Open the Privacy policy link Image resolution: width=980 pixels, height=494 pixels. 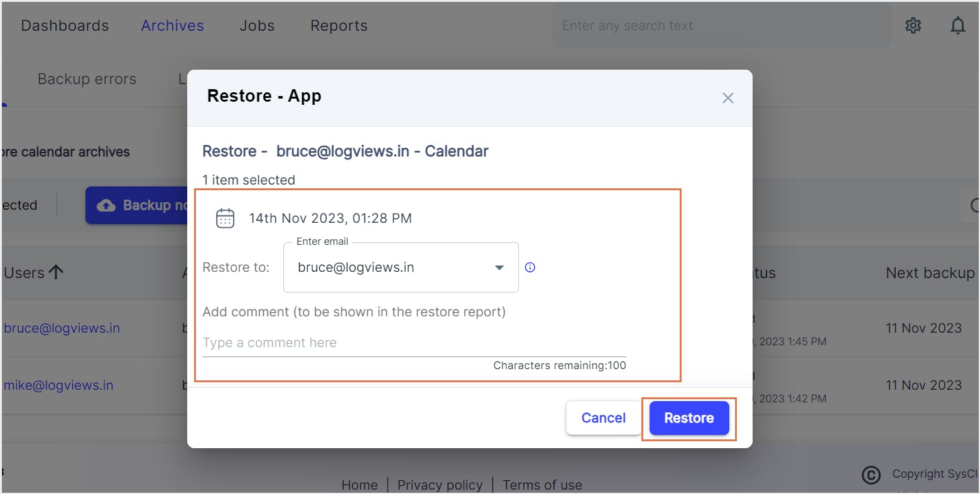440,485
